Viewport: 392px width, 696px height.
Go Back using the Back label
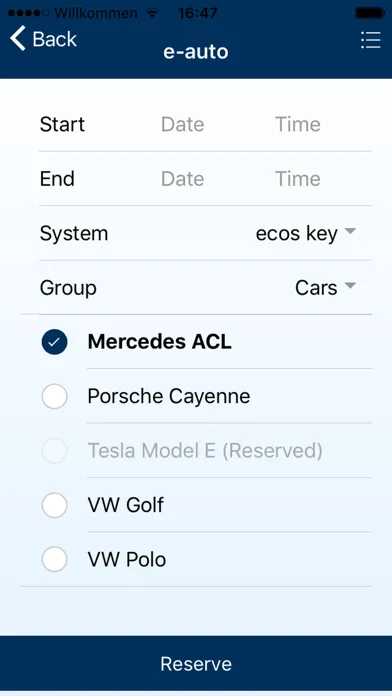pos(55,39)
